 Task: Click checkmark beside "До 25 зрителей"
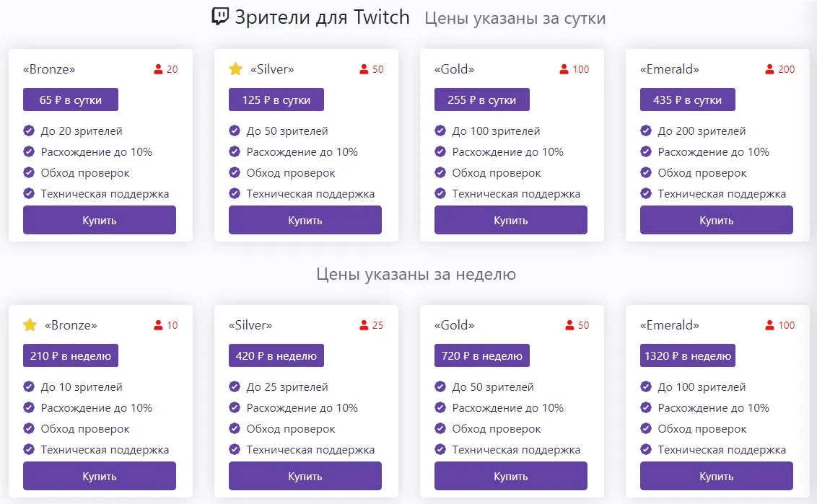(235, 387)
